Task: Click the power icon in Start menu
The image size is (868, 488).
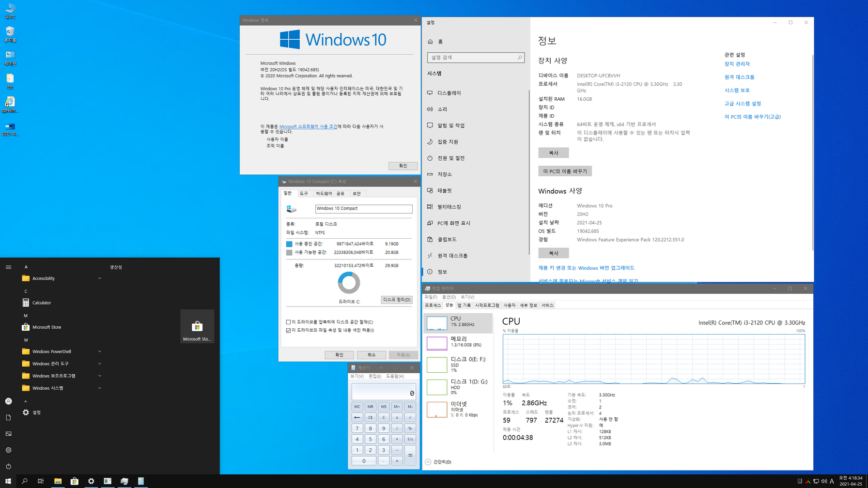Action: point(8,466)
